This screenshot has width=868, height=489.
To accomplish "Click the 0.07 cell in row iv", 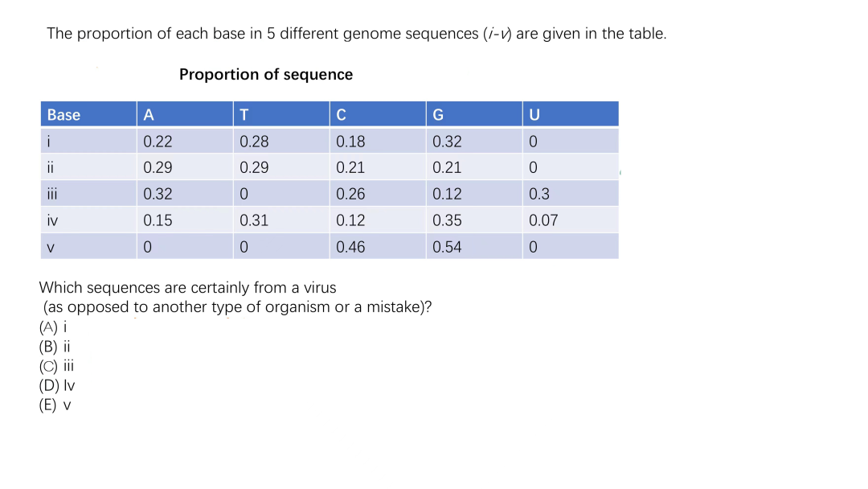I will click(x=570, y=220).
